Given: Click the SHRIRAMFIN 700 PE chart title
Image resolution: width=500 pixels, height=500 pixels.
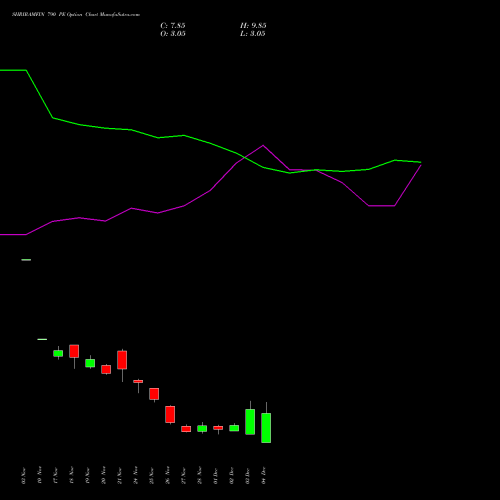Looking at the screenshot, I should tap(76, 15).
